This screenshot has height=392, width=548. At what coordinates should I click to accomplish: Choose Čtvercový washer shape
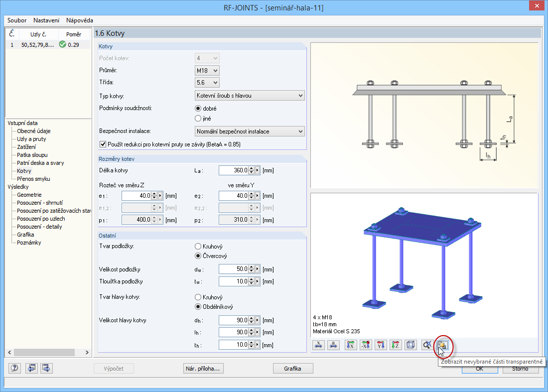point(198,256)
